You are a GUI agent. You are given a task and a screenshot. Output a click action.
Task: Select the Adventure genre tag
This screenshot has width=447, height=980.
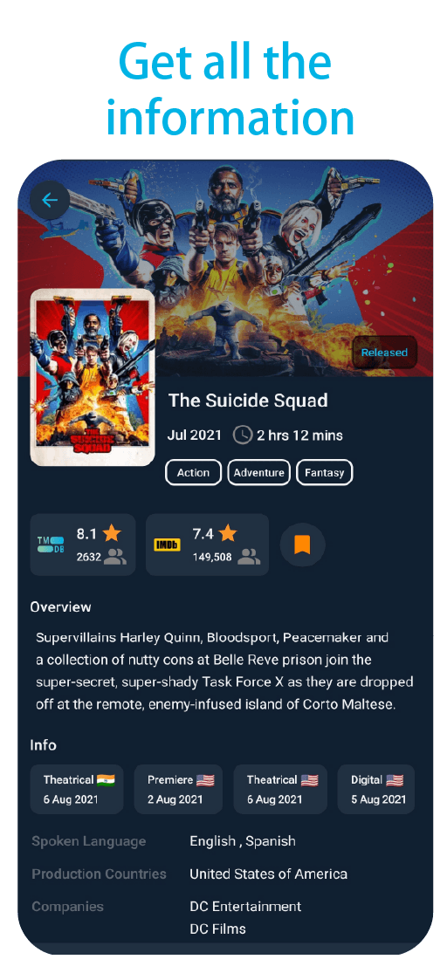258,472
